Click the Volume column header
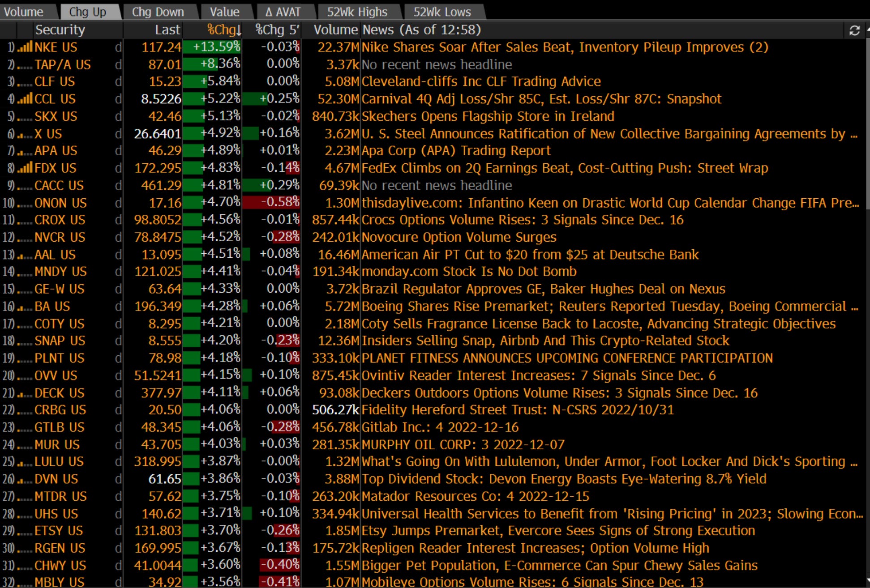The image size is (870, 588). (x=335, y=30)
